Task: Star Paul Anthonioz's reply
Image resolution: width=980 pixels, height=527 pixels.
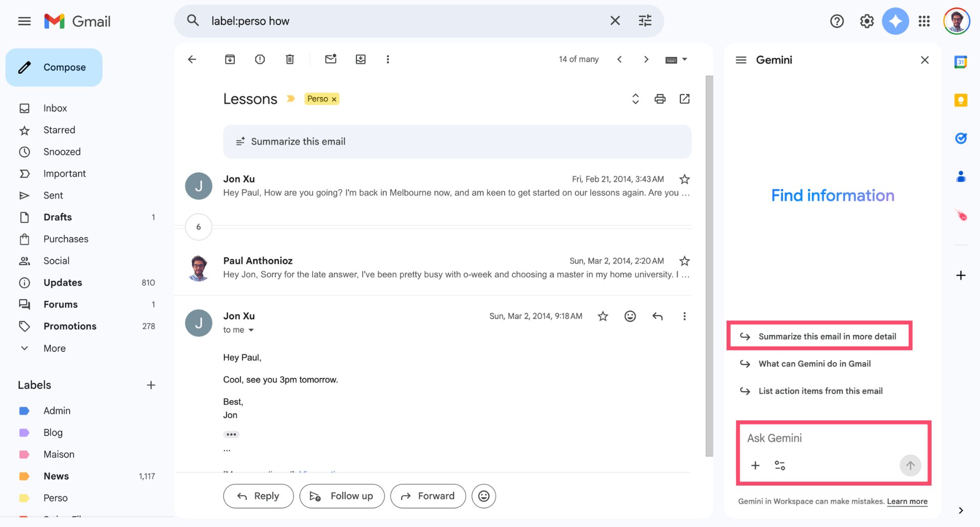Action: click(x=684, y=261)
